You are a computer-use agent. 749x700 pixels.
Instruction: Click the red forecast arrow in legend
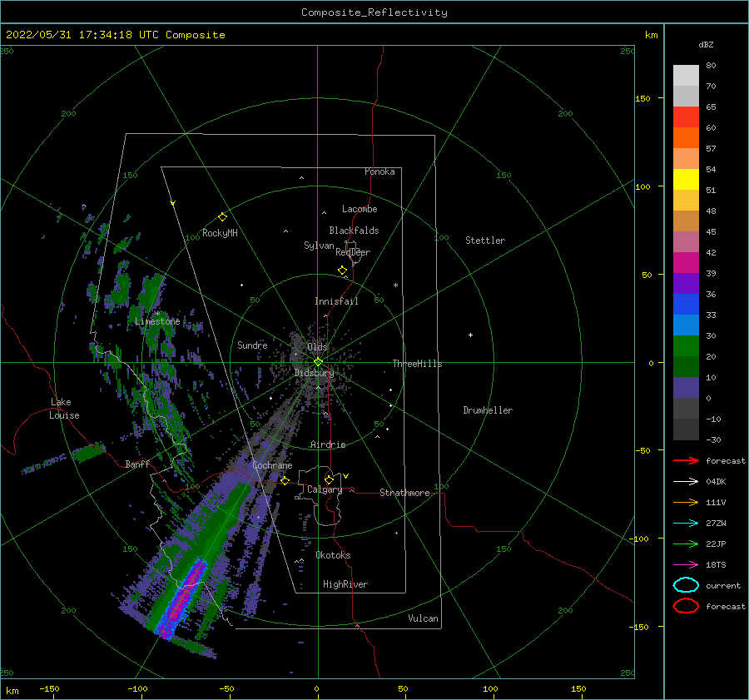coord(686,460)
